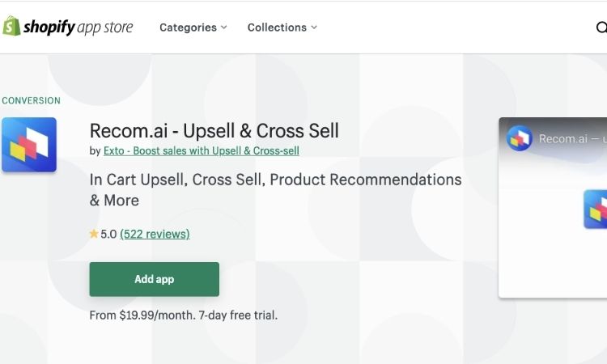The image size is (607, 364).
Task: Open the search magnifier icon
Action: coord(601,28)
